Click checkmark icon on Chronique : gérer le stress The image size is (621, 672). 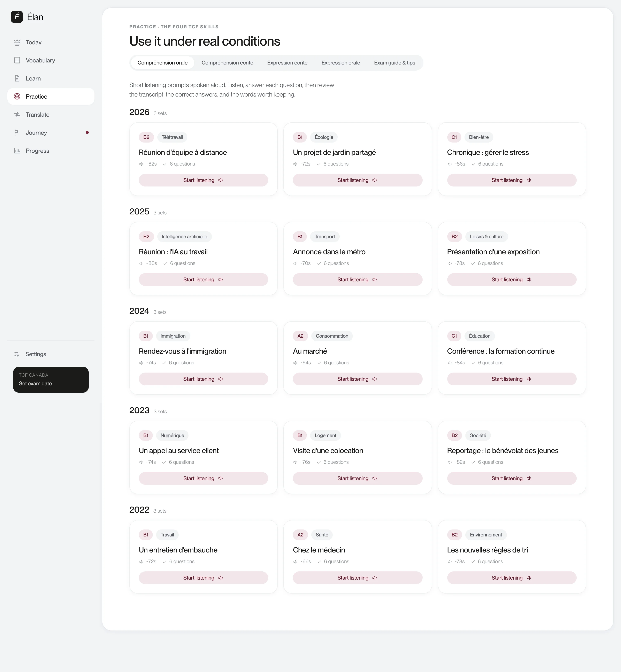[x=474, y=164]
